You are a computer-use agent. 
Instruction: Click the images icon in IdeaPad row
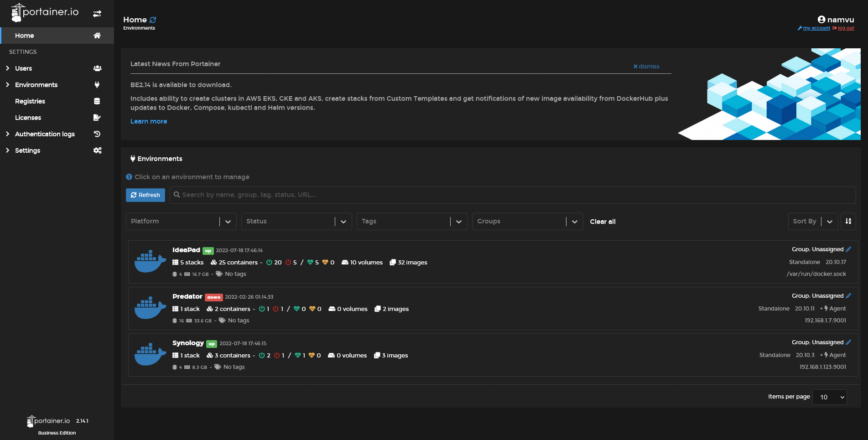pos(393,263)
